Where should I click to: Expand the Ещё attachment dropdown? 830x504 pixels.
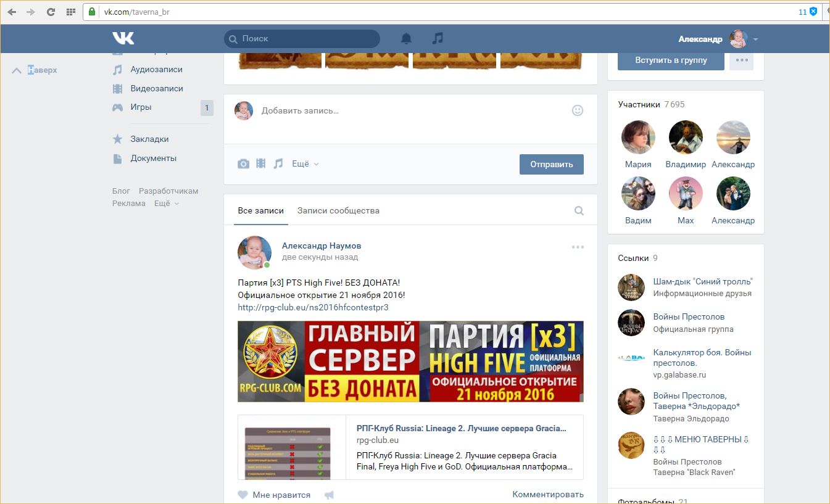point(305,164)
